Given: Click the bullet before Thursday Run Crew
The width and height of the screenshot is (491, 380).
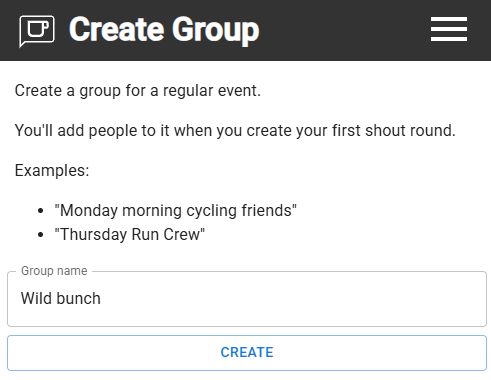Looking at the screenshot, I should [41, 235].
